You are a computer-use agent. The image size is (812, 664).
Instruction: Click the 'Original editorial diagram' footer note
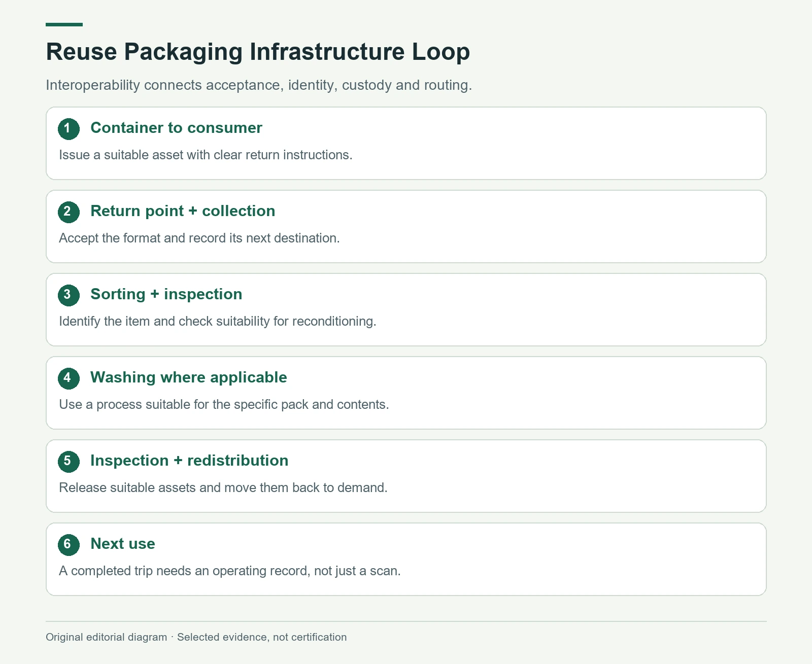pyautogui.click(x=196, y=637)
